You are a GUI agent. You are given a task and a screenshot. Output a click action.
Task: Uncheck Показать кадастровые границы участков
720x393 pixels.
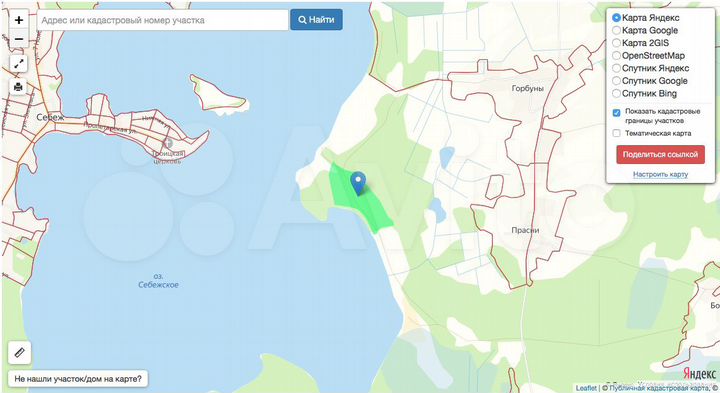click(x=617, y=112)
